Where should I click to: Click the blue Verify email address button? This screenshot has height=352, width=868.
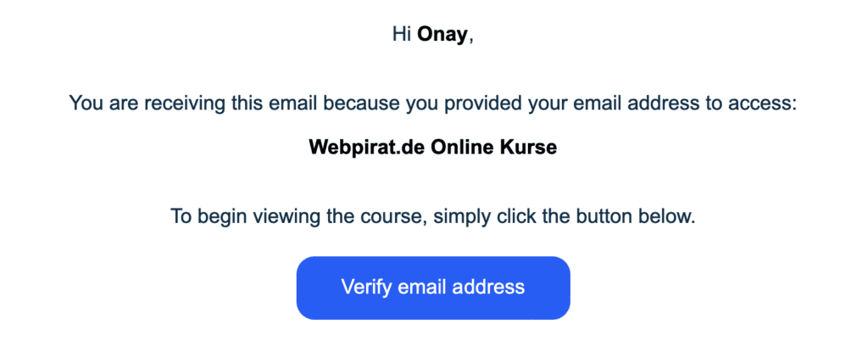[x=433, y=288]
